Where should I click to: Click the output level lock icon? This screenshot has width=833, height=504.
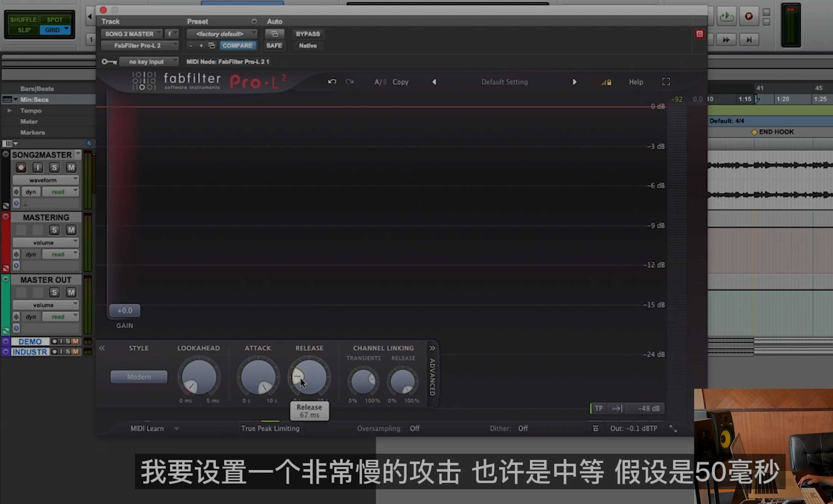(606, 82)
